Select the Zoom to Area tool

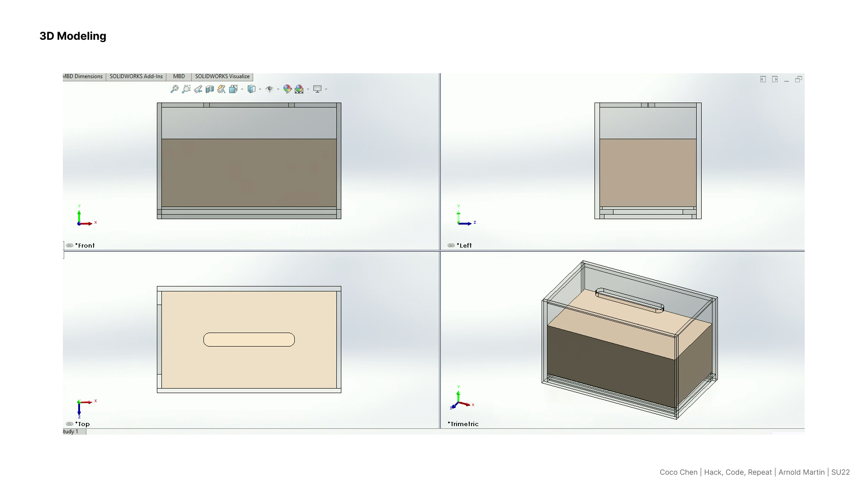tap(186, 89)
